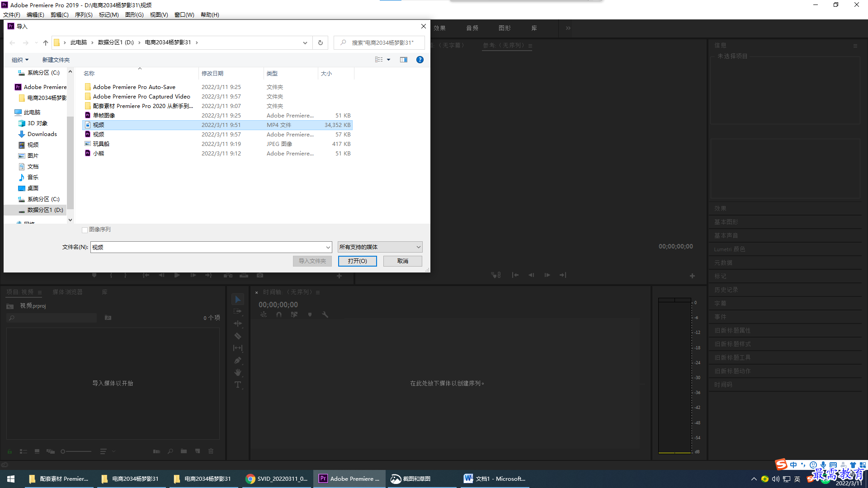Refresh the folder listing

(x=321, y=42)
